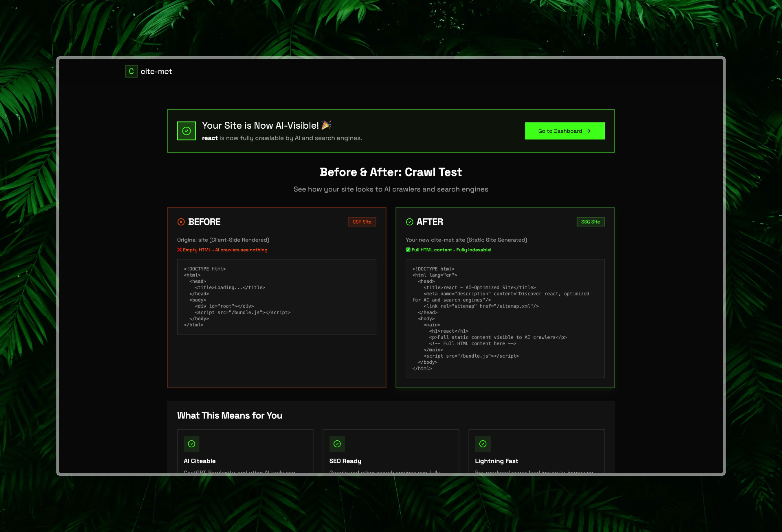Click the Lightning Fast card checkmark icon
Image resolution: width=782 pixels, height=532 pixels.
coord(483,444)
